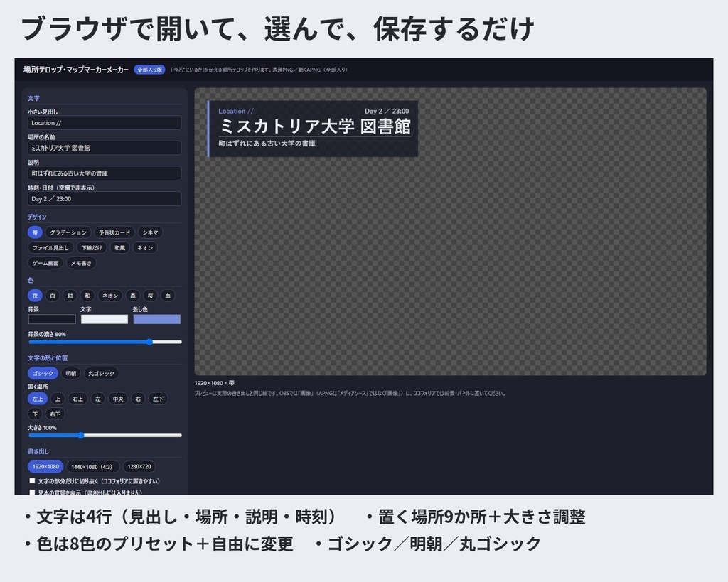Screen dimensions: 728x582
Task: Choose the メモ書き design
Action: (x=81, y=263)
